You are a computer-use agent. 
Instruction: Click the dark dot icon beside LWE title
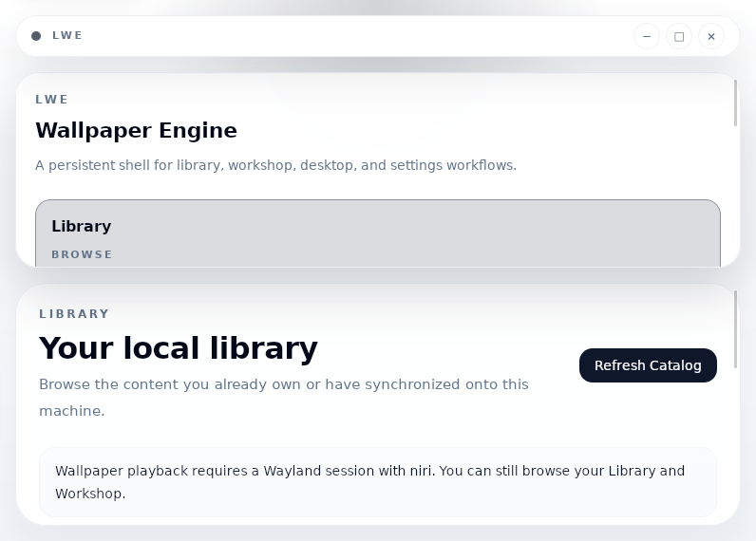tap(36, 36)
